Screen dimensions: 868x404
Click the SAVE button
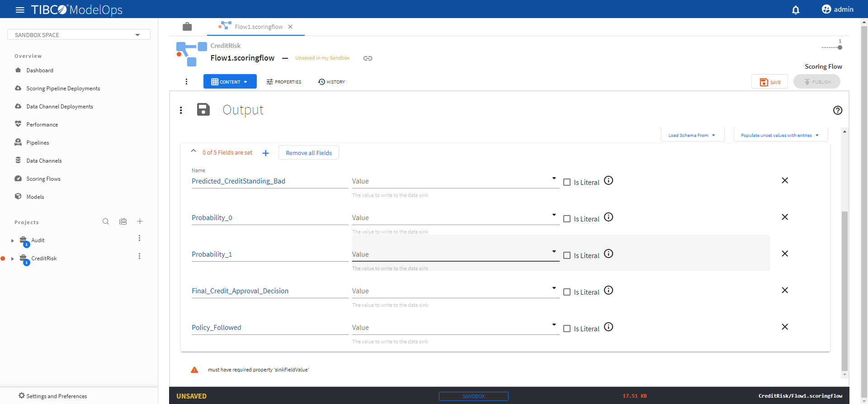point(769,82)
